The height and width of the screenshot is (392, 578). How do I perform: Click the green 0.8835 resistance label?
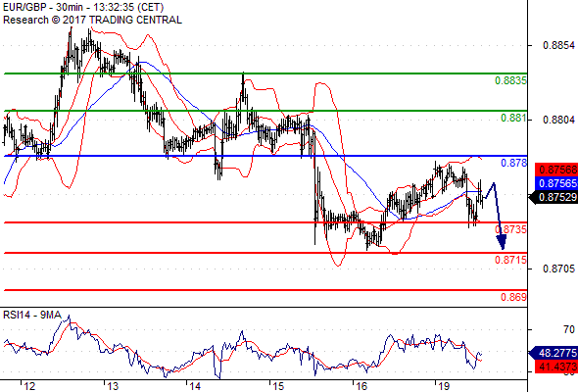(x=510, y=80)
